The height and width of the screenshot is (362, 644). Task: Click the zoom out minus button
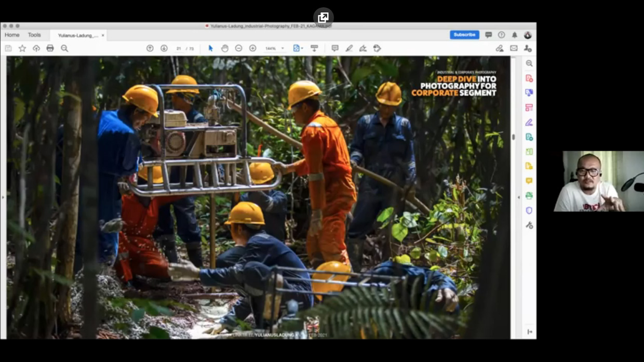238,48
